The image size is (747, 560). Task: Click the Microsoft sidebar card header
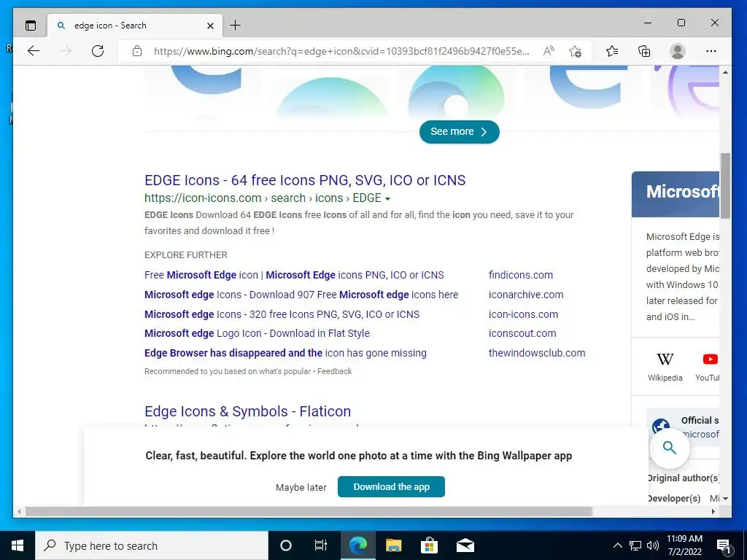click(676, 194)
